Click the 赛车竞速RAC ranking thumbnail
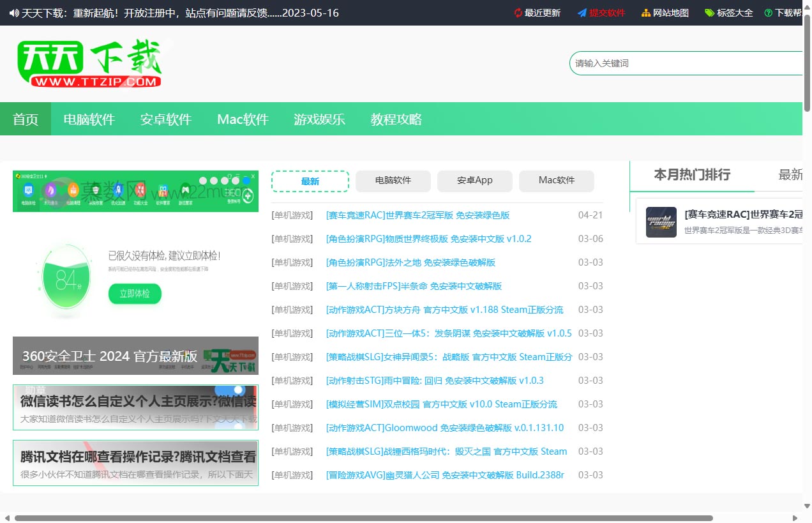This screenshot has height=523, width=812. (x=661, y=222)
